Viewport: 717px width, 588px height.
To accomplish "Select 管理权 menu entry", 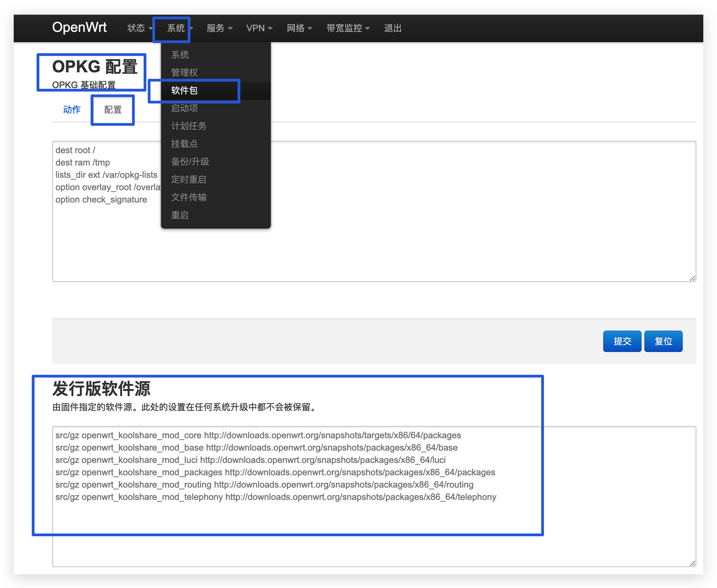I will [x=184, y=73].
